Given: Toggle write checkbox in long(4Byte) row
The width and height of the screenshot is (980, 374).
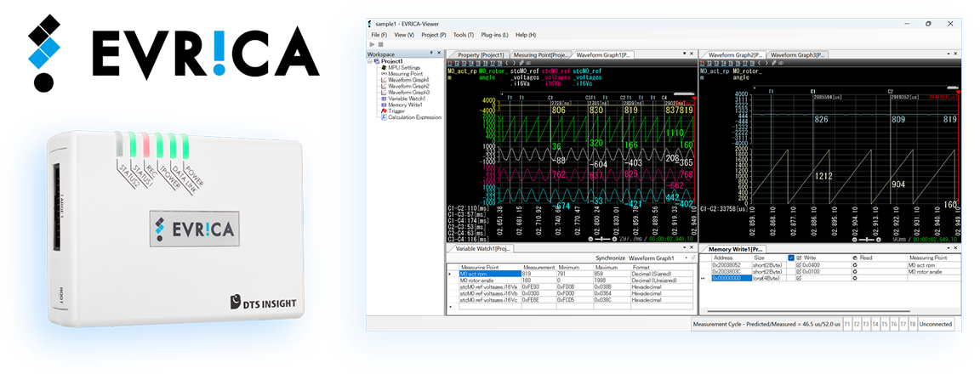Looking at the screenshot, I should pyautogui.click(x=798, y=278).
